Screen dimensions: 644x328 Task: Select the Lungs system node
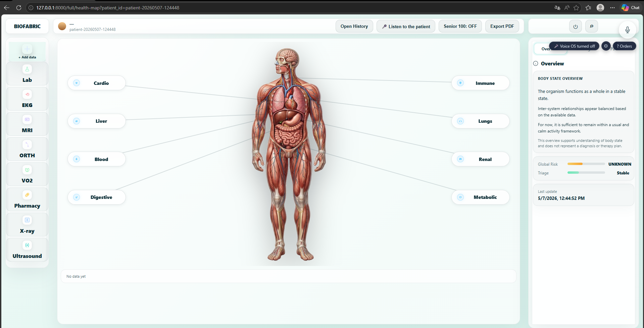click(481, 121)
